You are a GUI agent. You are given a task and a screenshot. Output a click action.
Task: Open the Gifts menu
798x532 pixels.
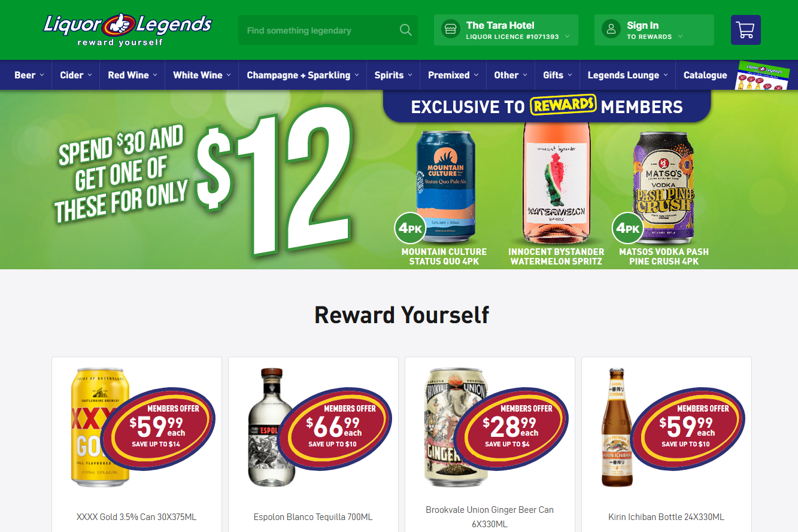(557, 75)
